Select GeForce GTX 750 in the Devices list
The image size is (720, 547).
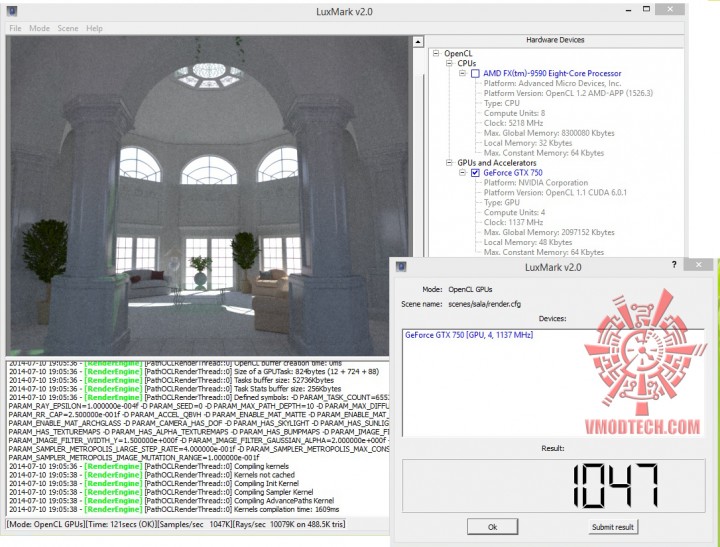[x=469, y=335]
